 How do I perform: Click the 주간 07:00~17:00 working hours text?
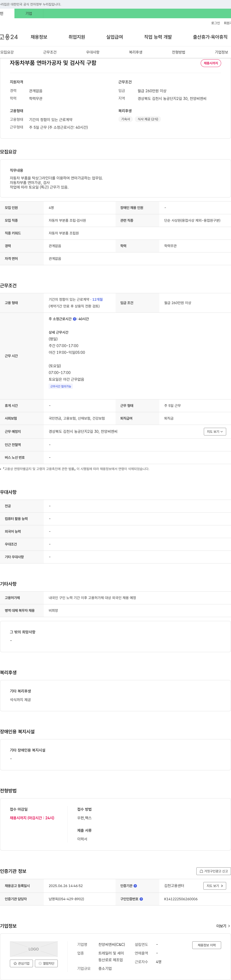63,346
